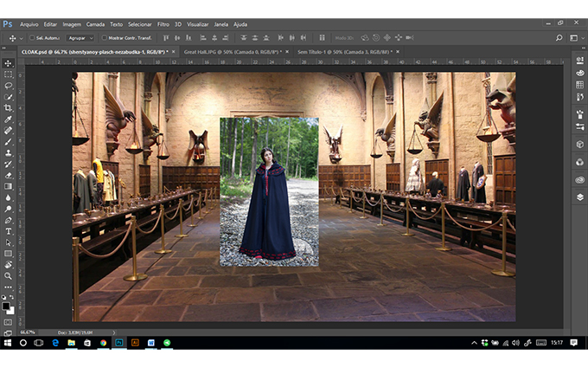Reset default foreground and background colors
Viewport: 588px width, 368px height.
pyautogui.click(x=3, y=297)
